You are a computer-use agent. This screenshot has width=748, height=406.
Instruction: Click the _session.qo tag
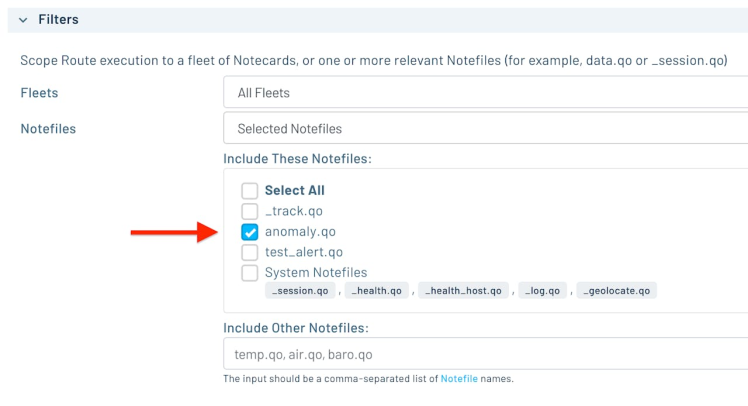(300, 291)
